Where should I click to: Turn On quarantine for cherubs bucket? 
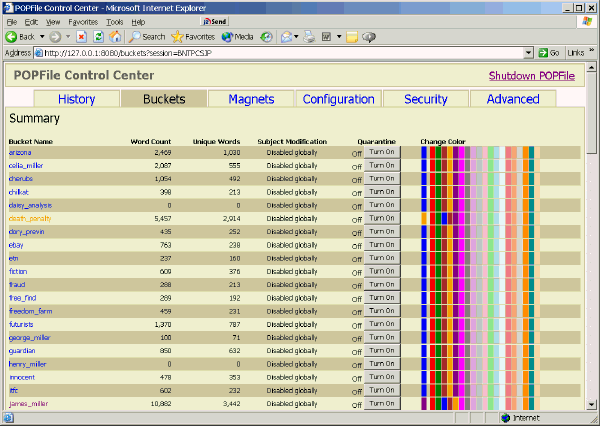pos(382,179)
